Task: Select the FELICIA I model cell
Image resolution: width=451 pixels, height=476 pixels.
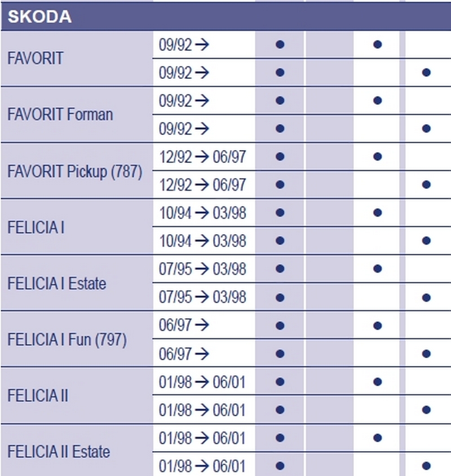Action: point(77,227)
